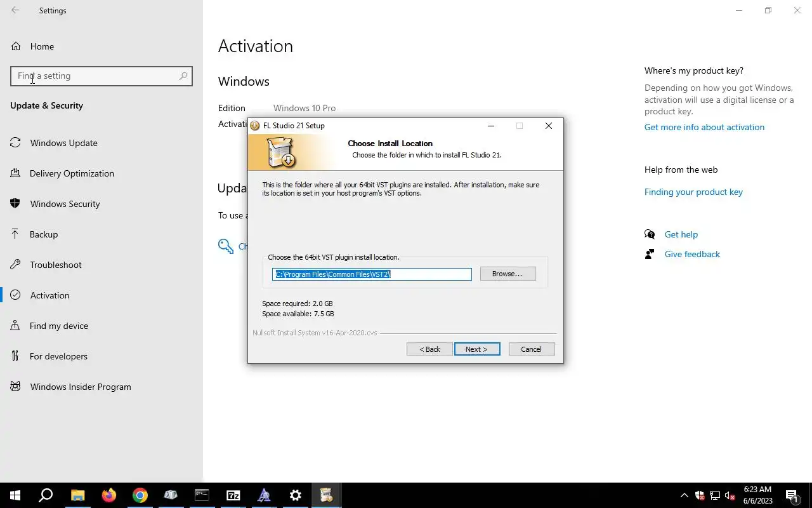Image resolution: width=812 pixels, height=508 pixels.
Task: Click the Browse... button in FL Studio Setup
Action: [x=507, y=274]
